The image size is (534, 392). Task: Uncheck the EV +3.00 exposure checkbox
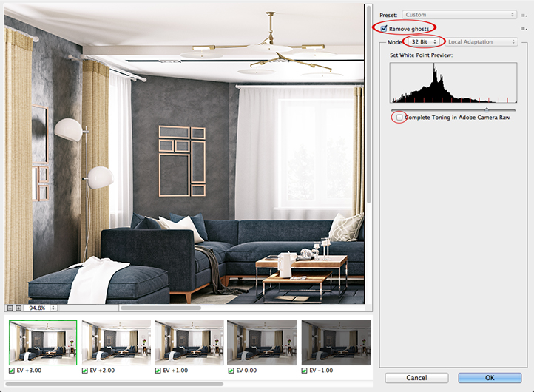point(12,371)
